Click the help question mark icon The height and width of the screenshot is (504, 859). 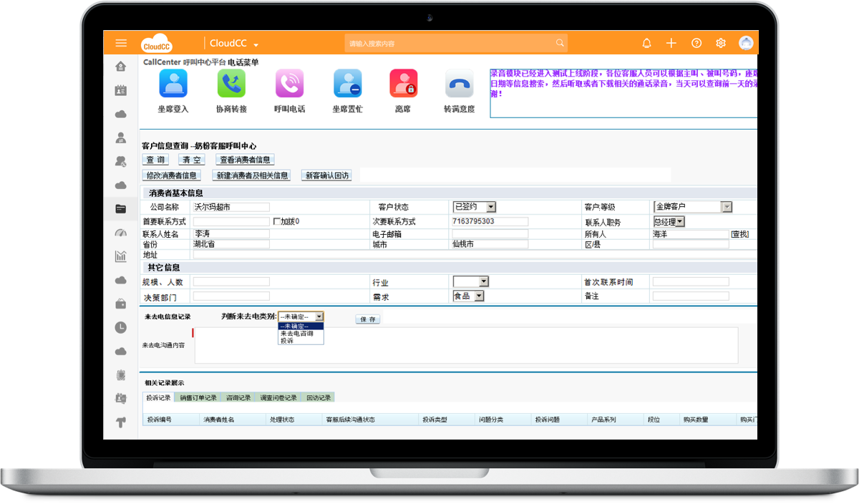(x=696, y=43)
